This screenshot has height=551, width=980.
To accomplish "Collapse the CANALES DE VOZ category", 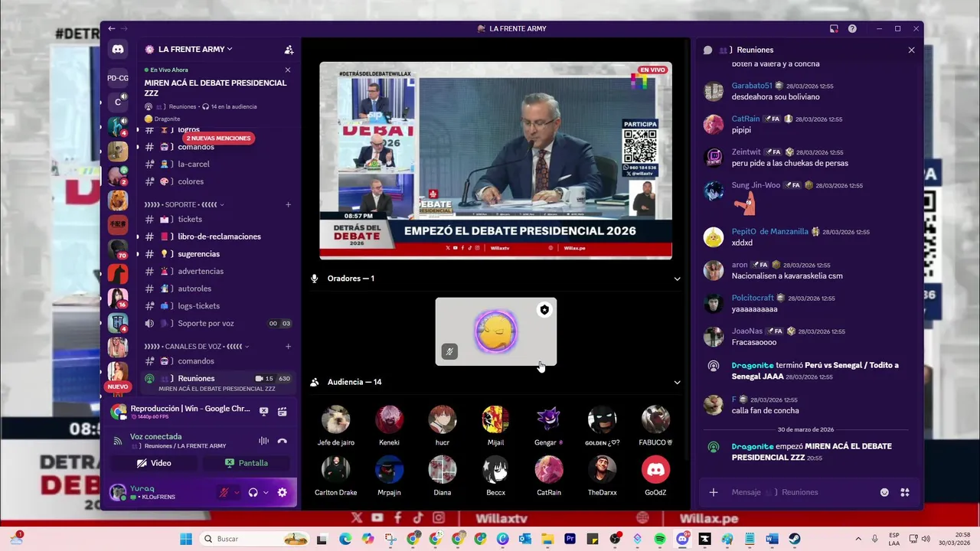I will (x=197, y=347).
